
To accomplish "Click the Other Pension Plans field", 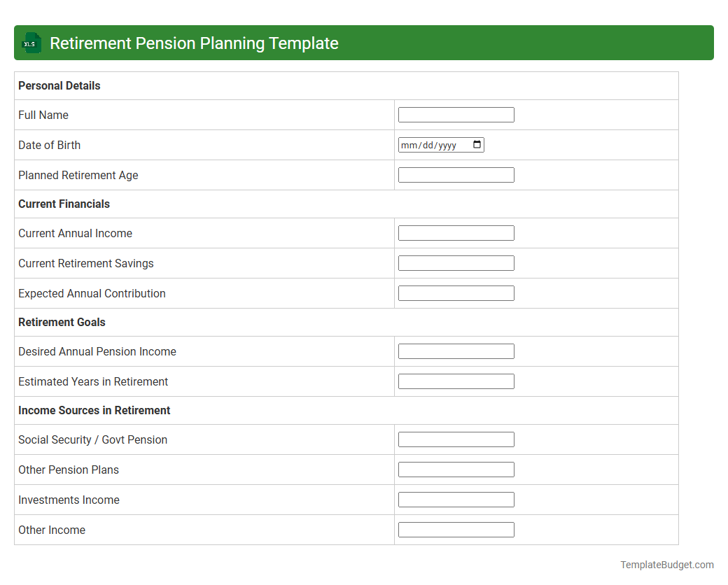I will tap(456, 469).
